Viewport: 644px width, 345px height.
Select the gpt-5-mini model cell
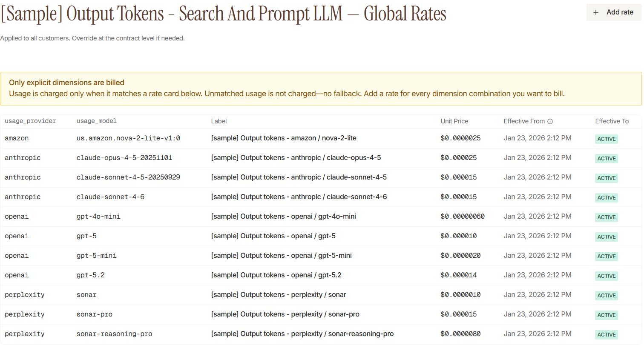pyautogui.click(x=97, y=256)
